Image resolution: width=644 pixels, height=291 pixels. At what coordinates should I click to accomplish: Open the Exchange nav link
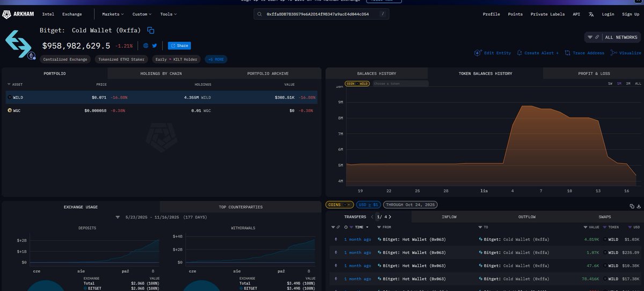coord(72,14)
